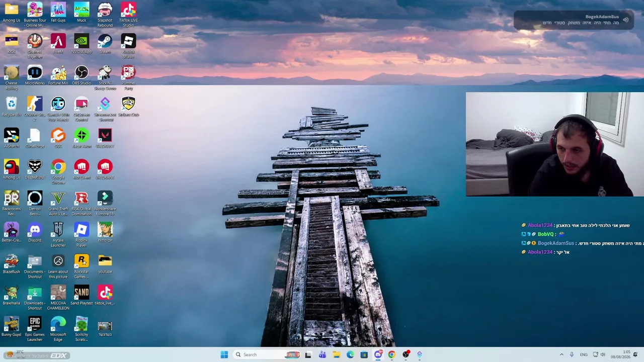This screenshot has height=362, width=644.
Task: Select the Bunny Guys! desktop icon
Action: (11, 327)
